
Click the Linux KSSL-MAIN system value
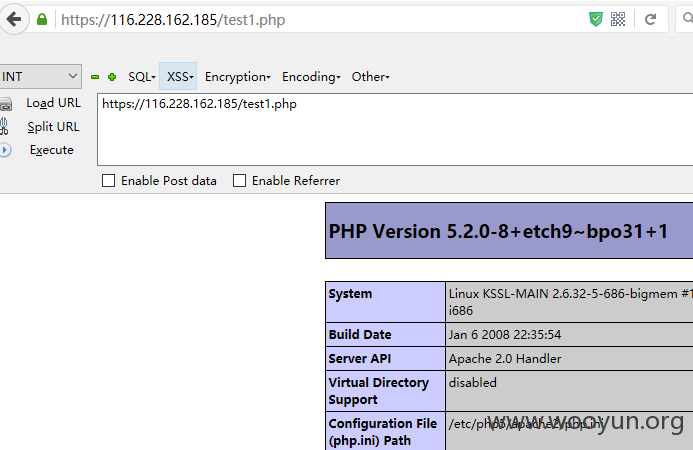pos(571,302)
